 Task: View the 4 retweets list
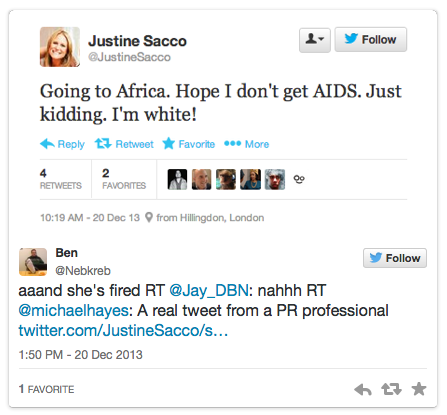pyautogui.click(x=61, y=179)
